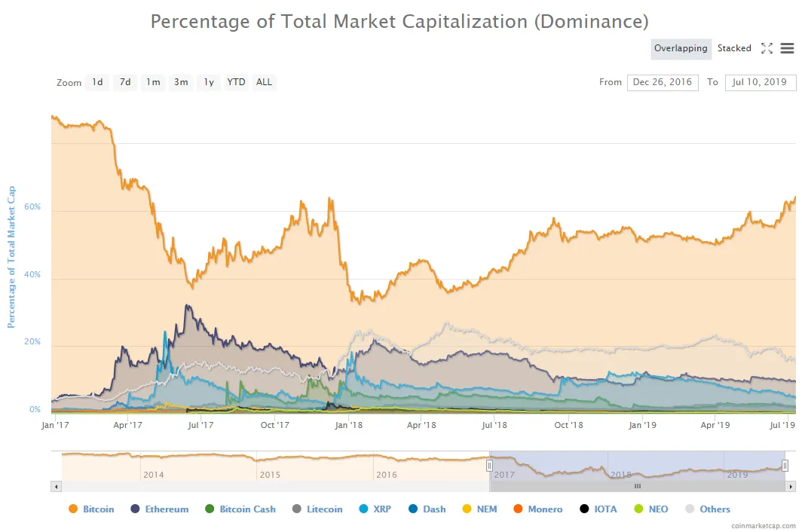Select the Overlapping chart mode
The width and height of the screenshot is (802, 532).
click(x=681, y=48)
